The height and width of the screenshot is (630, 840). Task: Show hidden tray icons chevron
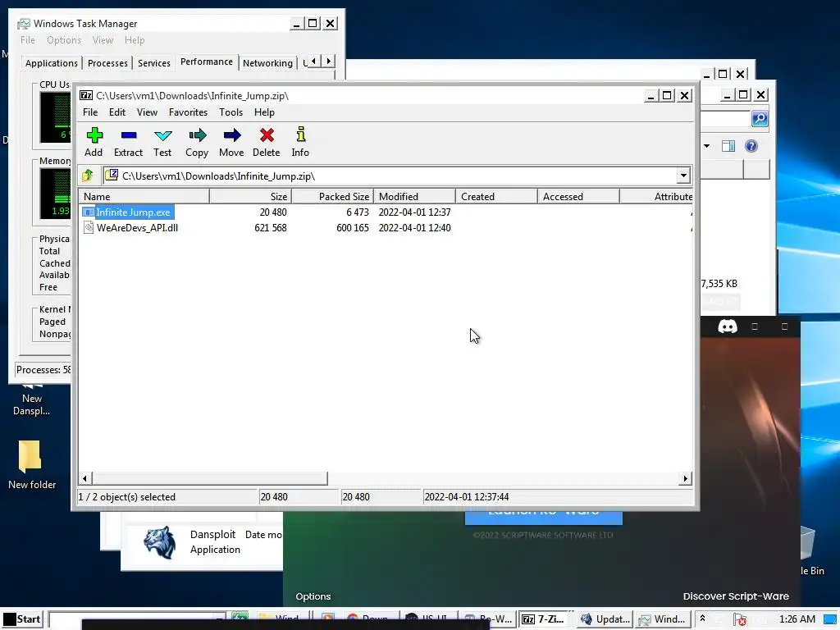point(702,619)
